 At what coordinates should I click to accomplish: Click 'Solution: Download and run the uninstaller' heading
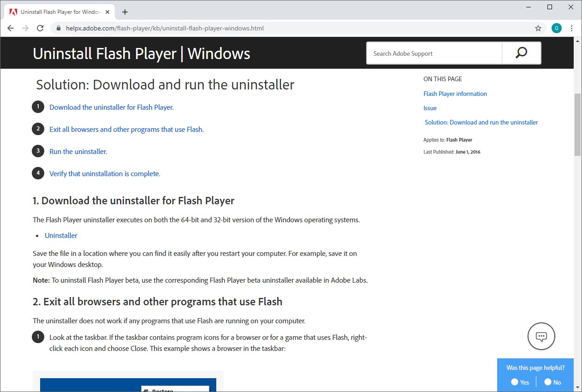[165, 85]
